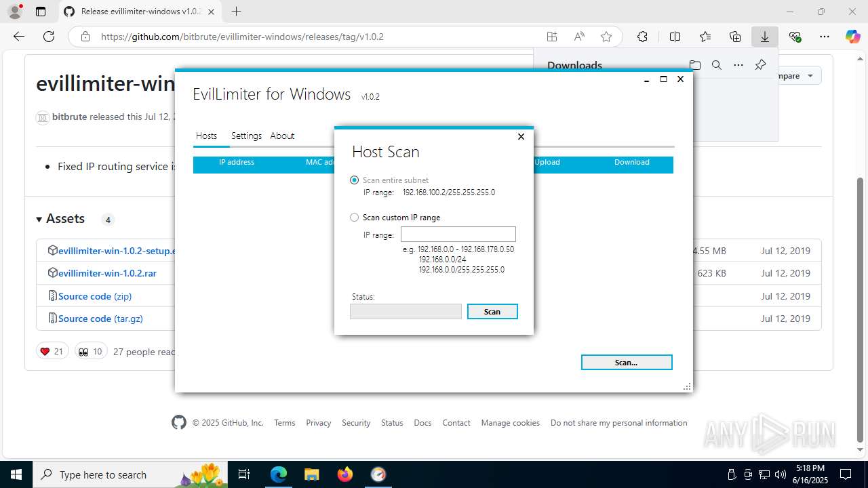Toggle the Read aloud icon

tap(579, 37)
